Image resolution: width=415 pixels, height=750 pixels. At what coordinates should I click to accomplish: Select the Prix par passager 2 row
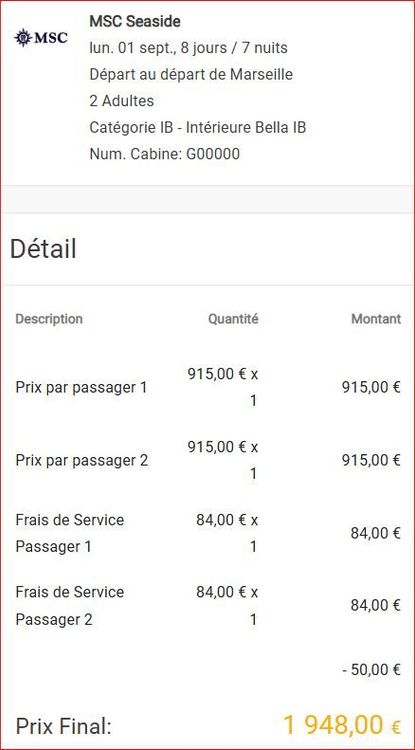click(208, 461)
